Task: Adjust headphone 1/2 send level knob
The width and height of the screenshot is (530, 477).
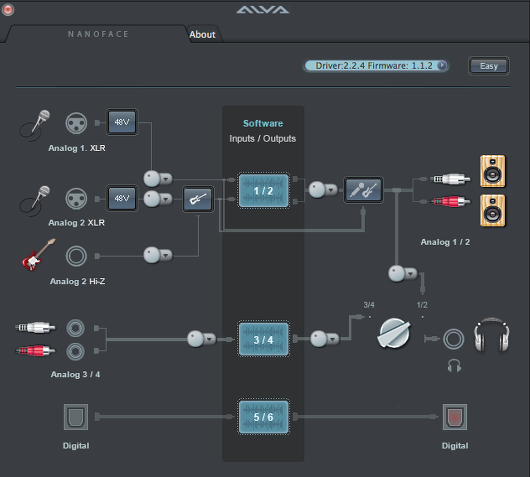Action: [x=397, y=273]
